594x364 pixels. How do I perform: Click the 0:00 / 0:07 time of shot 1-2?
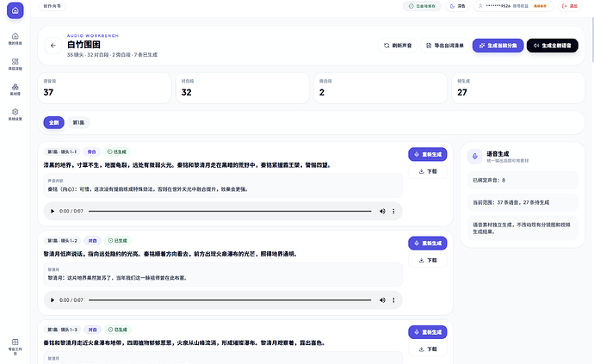click(x=71, y=300)
